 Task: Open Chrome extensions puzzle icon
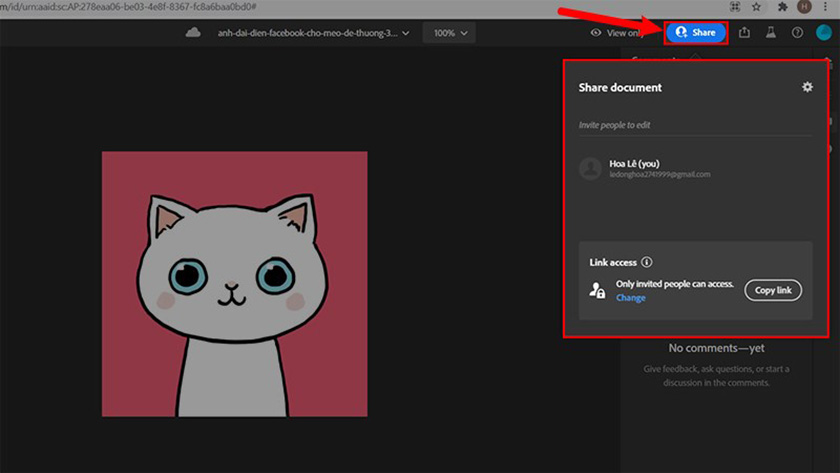tap(783, 7)
